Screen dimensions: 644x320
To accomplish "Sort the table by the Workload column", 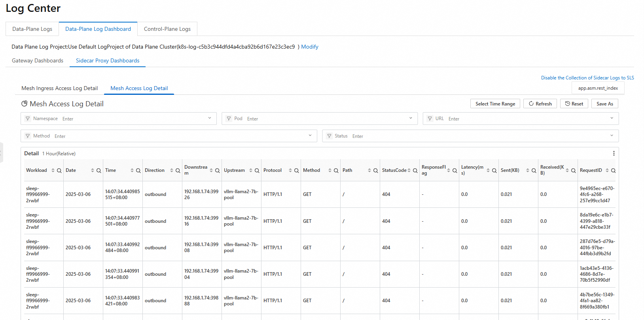I will click(x=53, y=170).
